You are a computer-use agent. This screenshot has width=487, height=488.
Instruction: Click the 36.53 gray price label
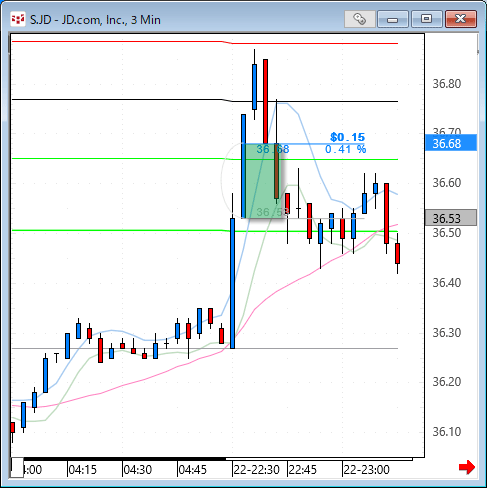click(x=451, y=218)
